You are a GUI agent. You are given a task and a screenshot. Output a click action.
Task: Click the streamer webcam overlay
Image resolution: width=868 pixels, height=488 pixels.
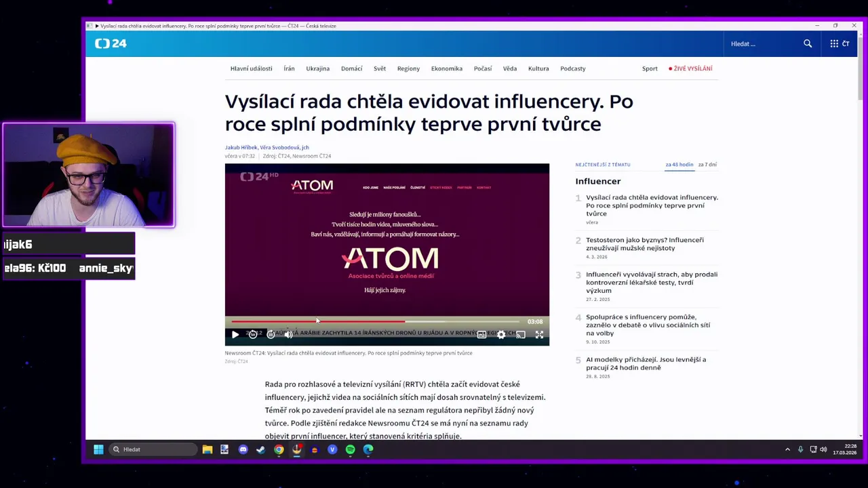[x=89, y=175]
